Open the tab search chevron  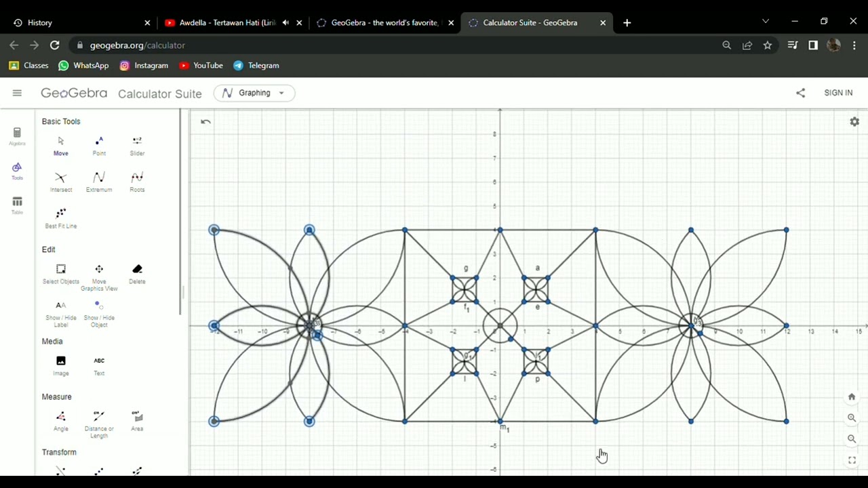click(766, 22)
